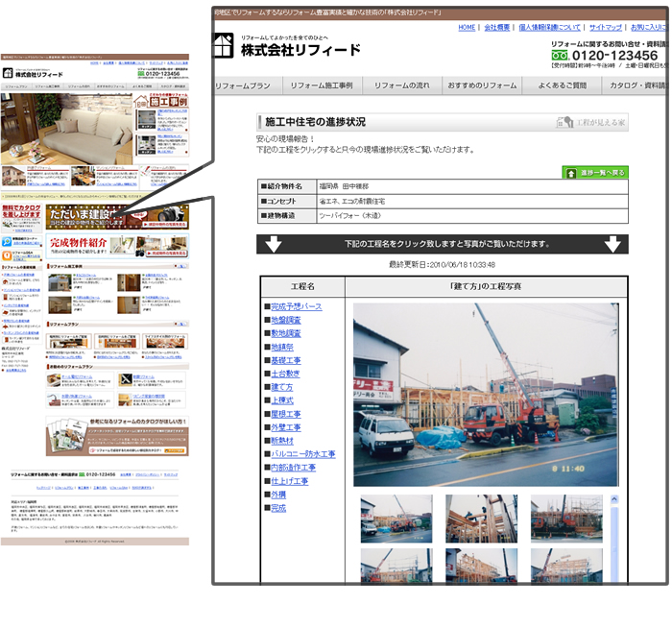Click the right white down arrow icon

pyautogui.click(x=612, y=244)
